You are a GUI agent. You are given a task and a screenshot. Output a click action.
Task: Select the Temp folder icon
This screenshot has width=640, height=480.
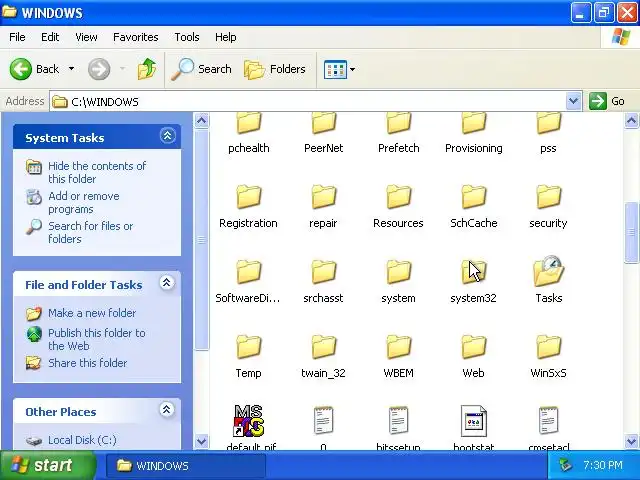[249, 347]
